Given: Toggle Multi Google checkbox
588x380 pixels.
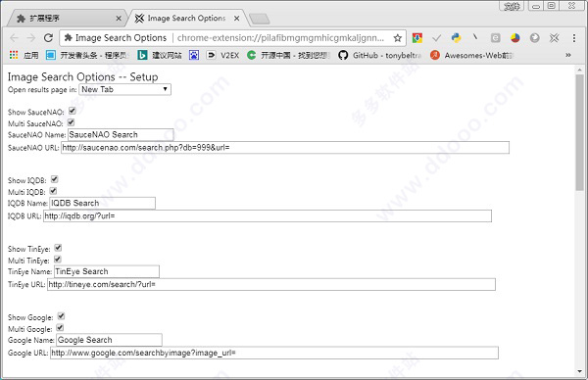Looking at the screenshot, I should 60,328.
